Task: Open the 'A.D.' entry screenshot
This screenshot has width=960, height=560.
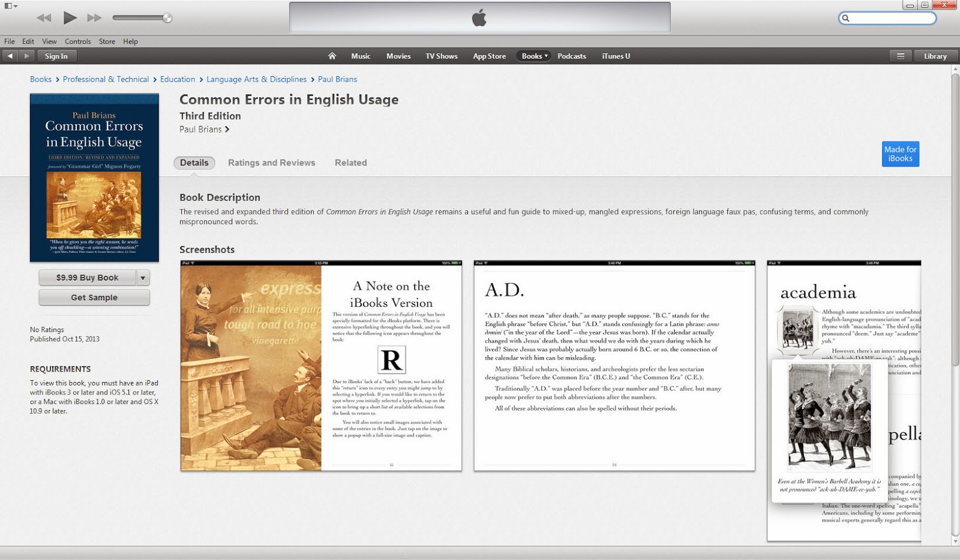Action: [614, 366]
